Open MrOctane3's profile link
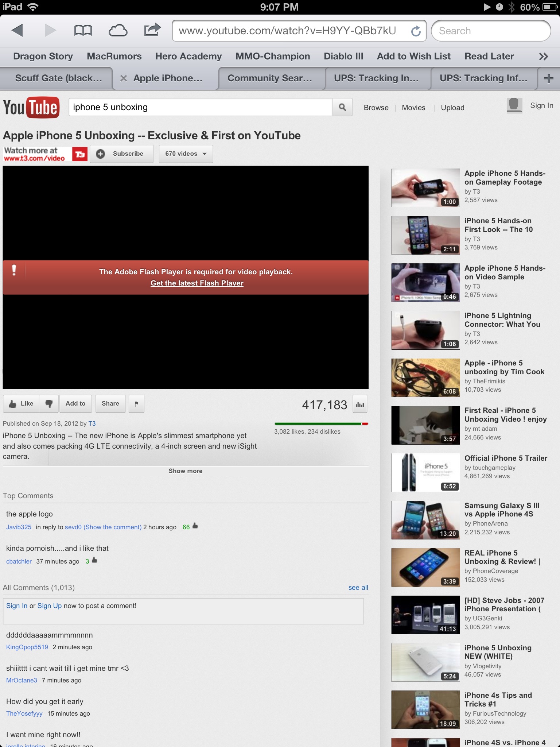This screenshot has height=747, width=560. pos(22,680)
